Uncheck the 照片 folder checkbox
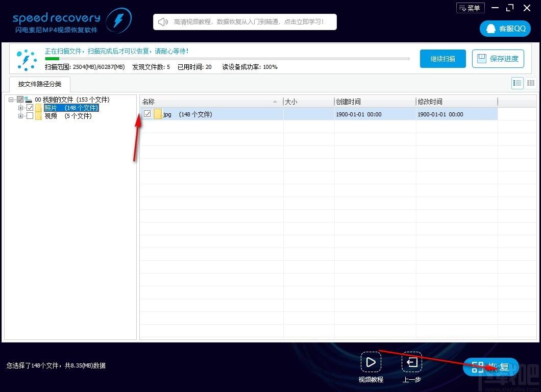Image resolution: width=541 pixels, height=392 pixels. (30, 108)
